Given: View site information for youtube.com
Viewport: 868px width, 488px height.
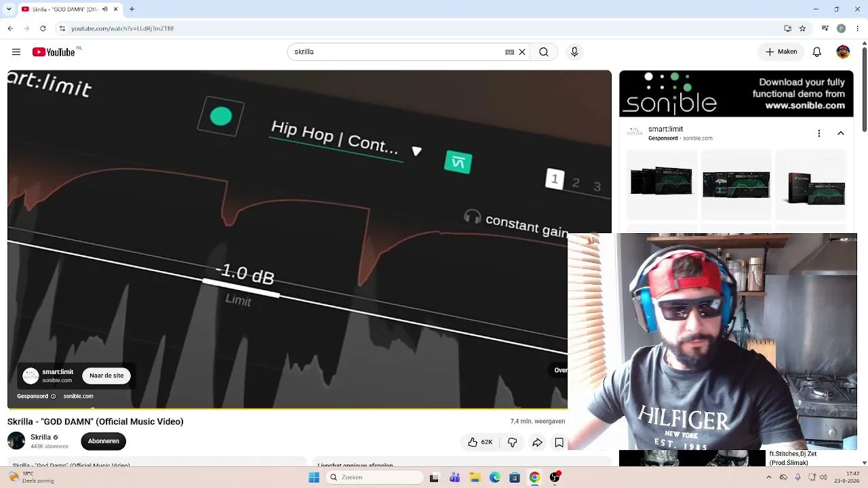Looking at the screenshot, I should [62, 28].
